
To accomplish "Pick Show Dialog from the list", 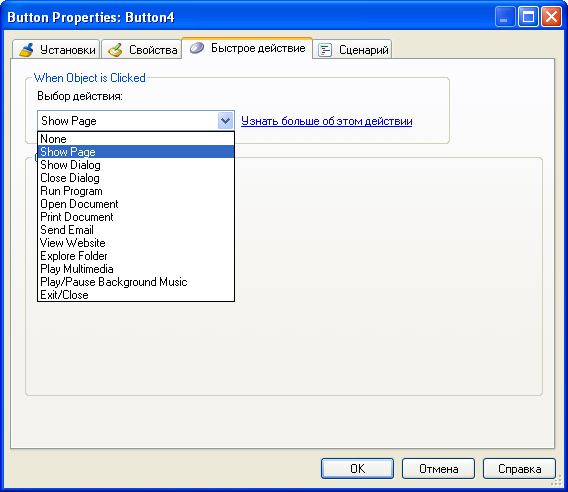I will pyautogui.click(x=136, y=165).
